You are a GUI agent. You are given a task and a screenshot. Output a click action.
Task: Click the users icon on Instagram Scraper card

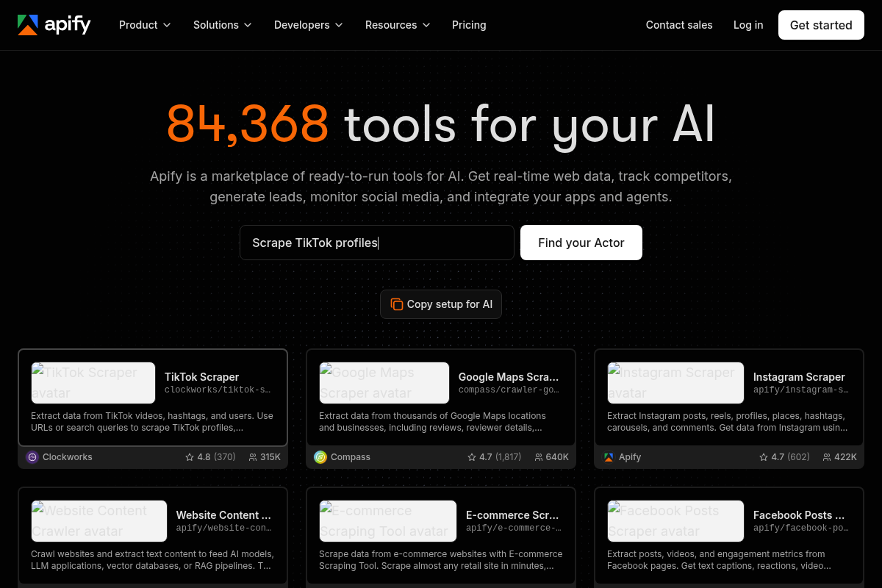[827, 457]
